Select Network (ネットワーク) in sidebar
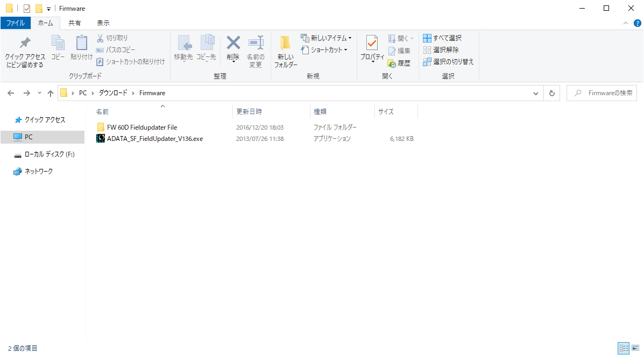This screenshot has width=644, height=355. coord(34,172)
